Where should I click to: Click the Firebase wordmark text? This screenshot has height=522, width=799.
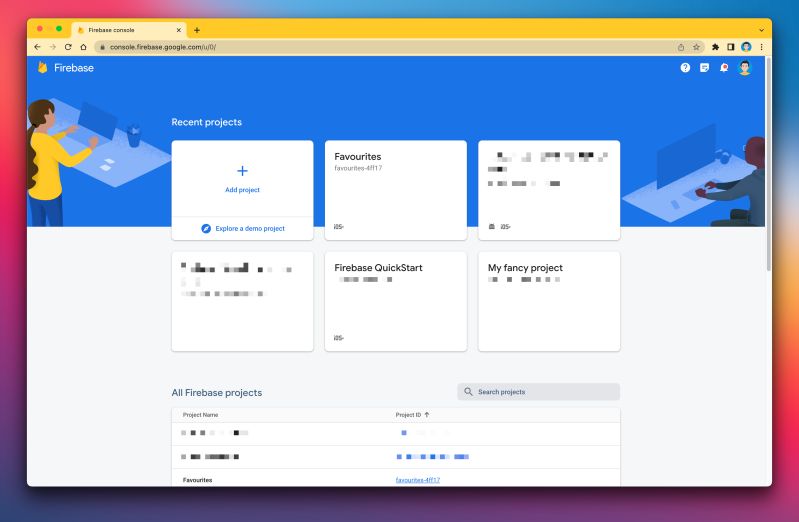pyautogui.click(x=74, y=68)
